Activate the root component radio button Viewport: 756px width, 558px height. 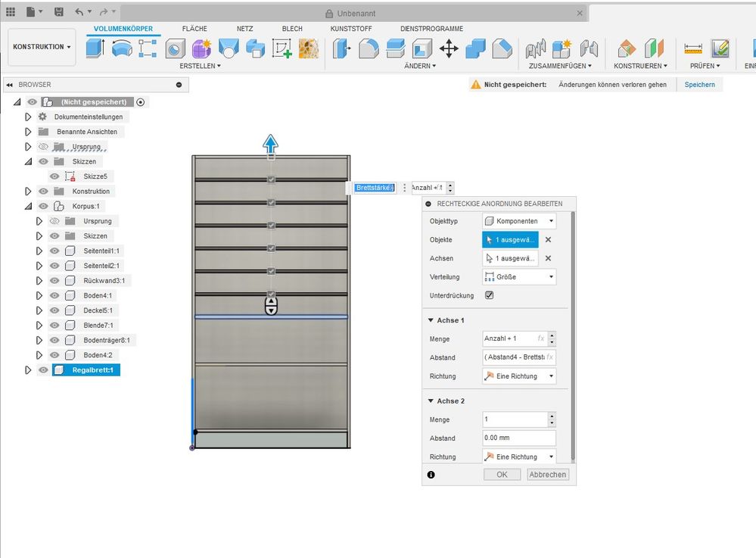tap(140, 101)
